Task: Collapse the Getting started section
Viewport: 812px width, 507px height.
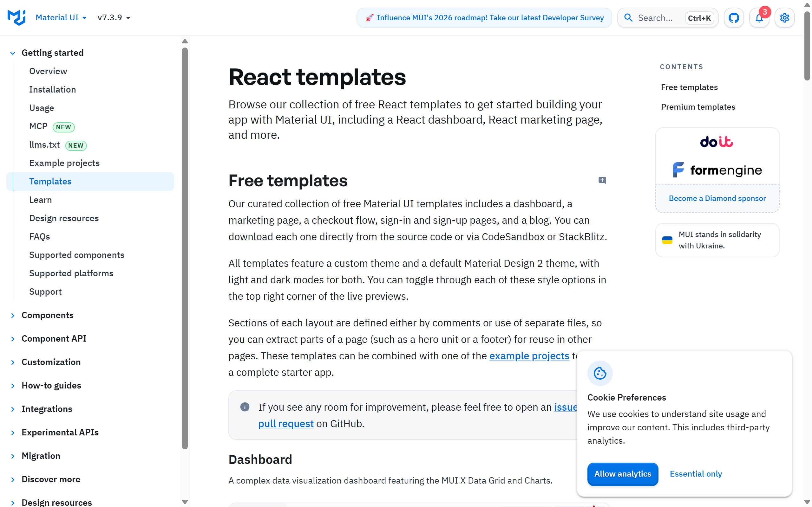Action: tap(12, 53)
